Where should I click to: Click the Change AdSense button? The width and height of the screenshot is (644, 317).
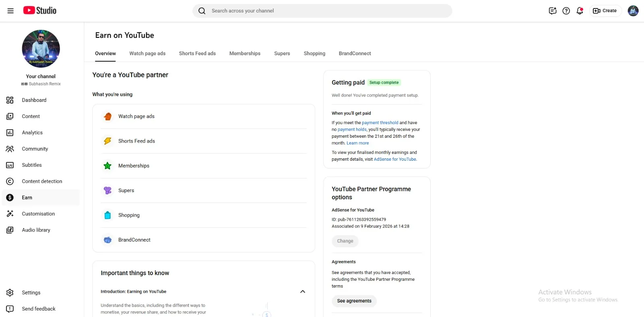[x=345, y=241]
